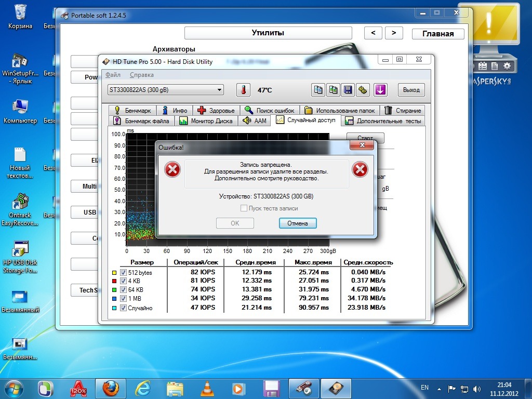Switch to the Бэнчмарк файла tab
532x399 pixels.
point(141,121)
